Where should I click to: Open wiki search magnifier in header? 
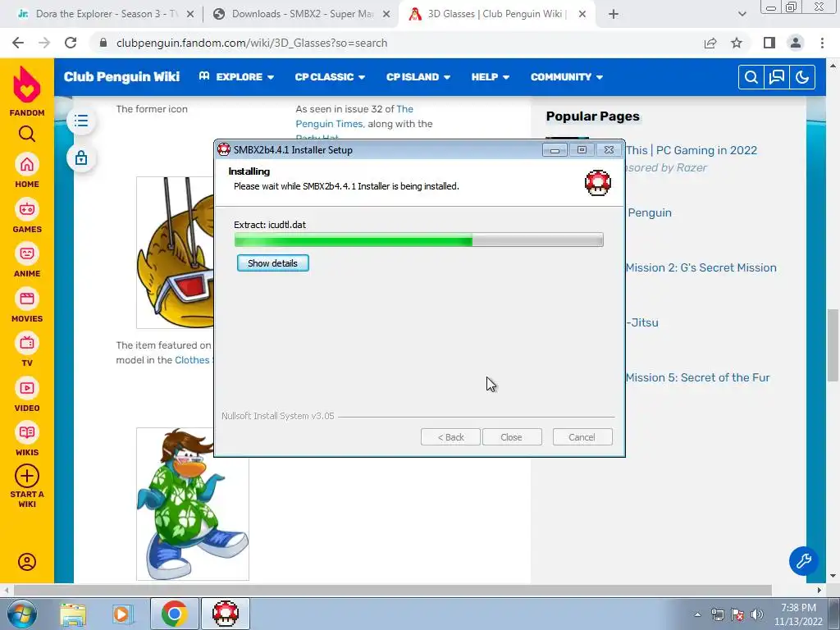[x=751, y=77]
